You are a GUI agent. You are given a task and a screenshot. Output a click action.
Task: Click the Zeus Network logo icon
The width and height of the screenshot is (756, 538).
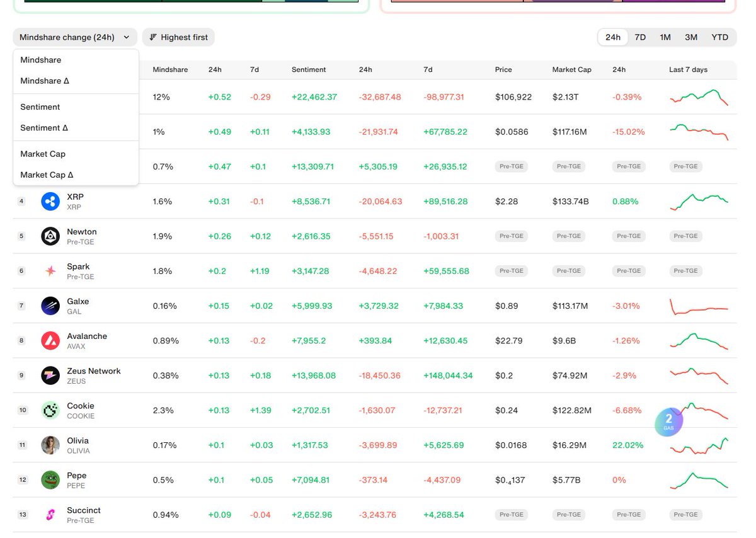[x=50, y=375]
